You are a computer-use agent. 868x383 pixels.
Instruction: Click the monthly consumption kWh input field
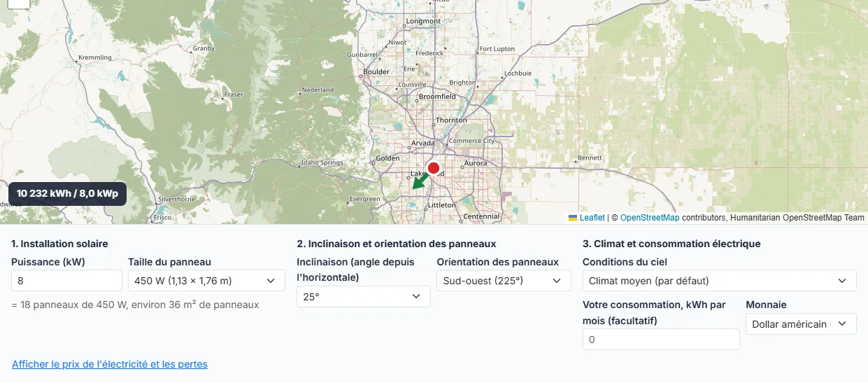point(661,339)
